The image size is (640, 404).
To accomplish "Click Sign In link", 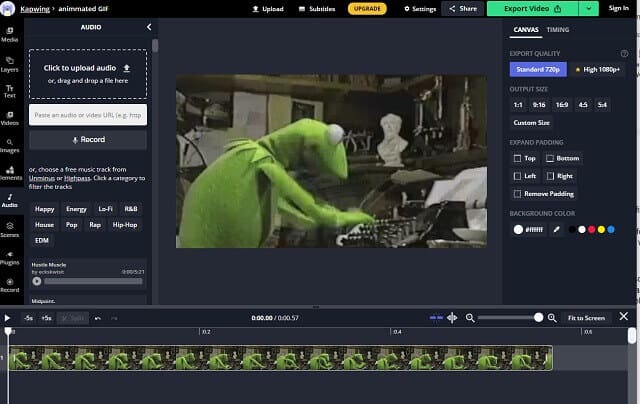I will click(618, 8).
